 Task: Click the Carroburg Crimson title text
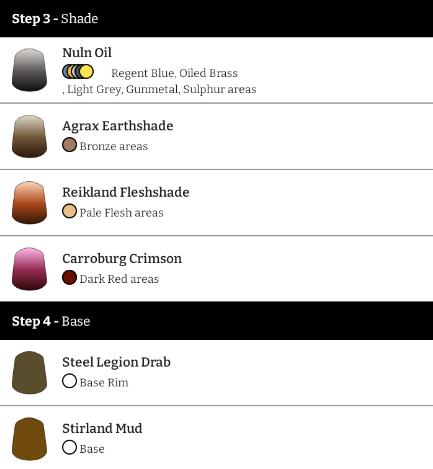122,259
